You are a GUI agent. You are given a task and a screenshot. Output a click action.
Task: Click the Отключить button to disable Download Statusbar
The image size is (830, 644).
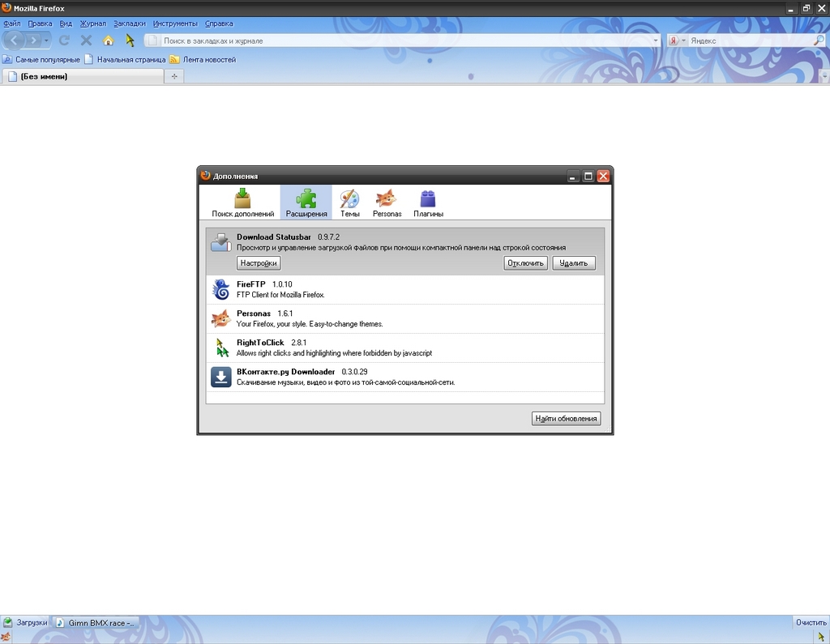525,263
